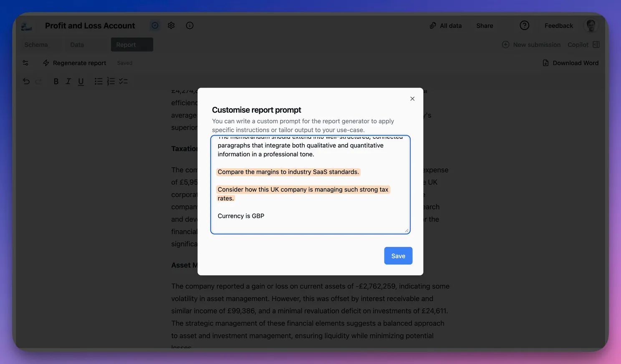Save the custom report prompt

398,256
